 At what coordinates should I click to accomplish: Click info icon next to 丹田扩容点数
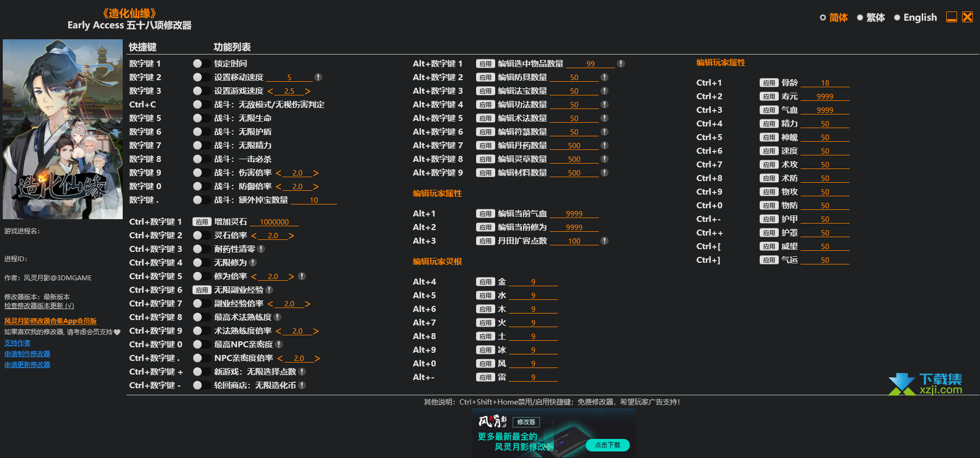point(604,241)
